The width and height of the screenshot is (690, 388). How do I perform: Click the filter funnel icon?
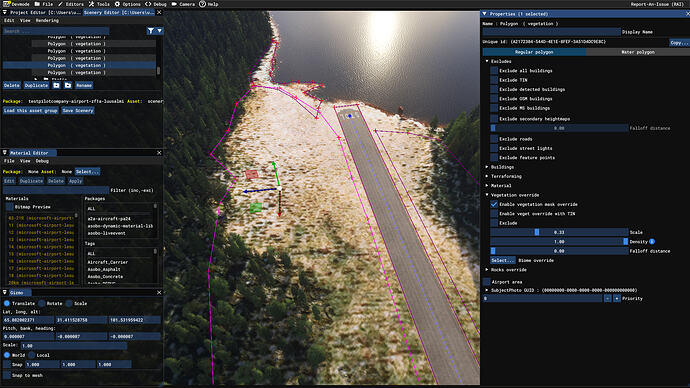click(151, 31)
